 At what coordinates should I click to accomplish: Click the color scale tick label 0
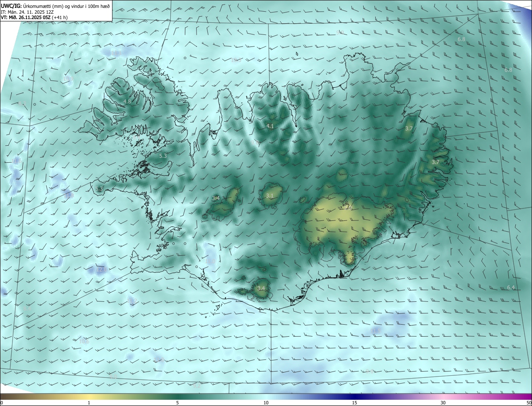tap(2, 403)
